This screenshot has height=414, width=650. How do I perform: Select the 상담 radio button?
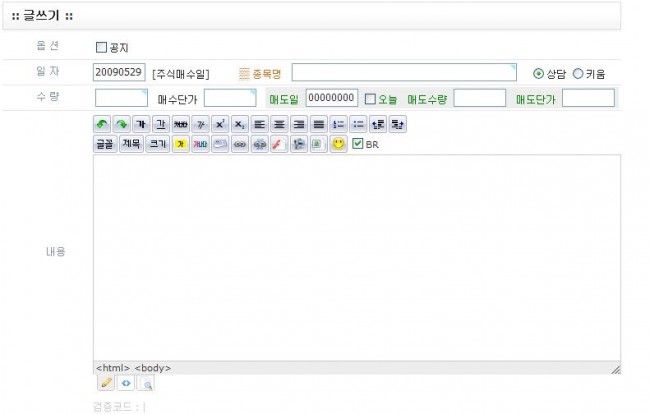pyautogui.click(x=538, y=74)
